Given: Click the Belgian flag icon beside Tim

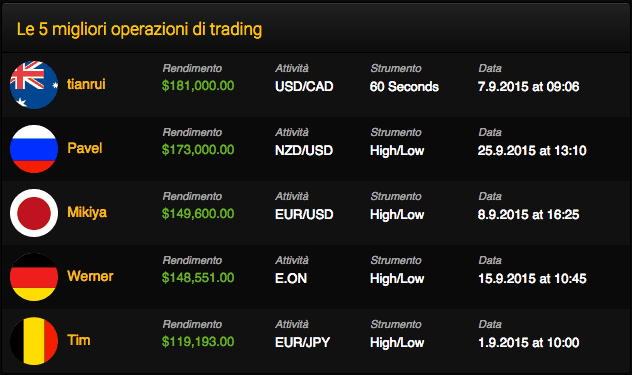Looking at the screenshot, I should pos(34,341).
